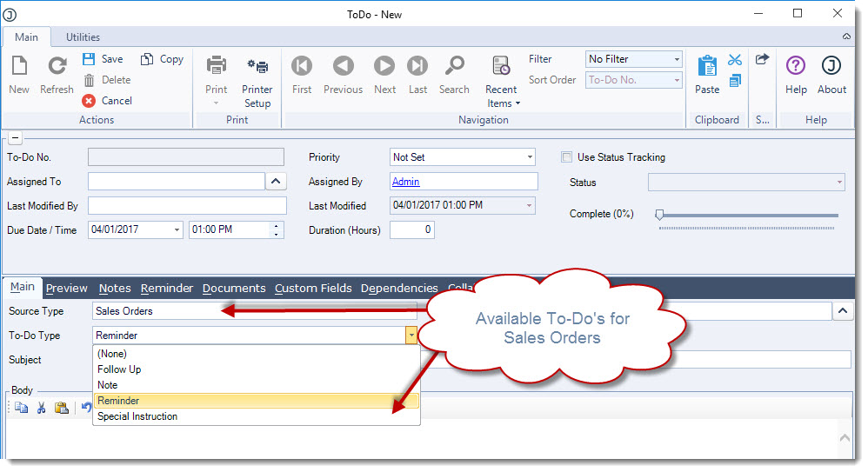The image size is (868, 472).
Task: Choose (None) in To-Do Type list
Action: pos(257,354)
